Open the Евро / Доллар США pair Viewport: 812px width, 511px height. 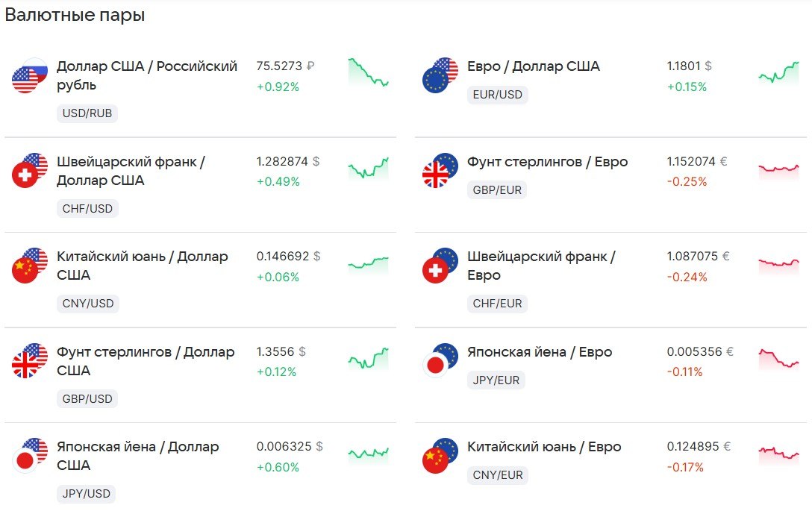[534, 66]
